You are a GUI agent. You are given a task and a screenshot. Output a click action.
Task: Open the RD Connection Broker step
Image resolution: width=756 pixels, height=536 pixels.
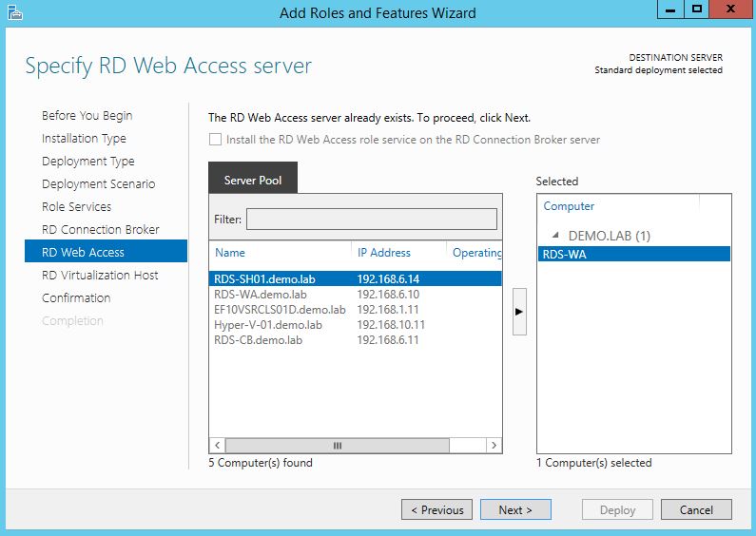click(x=100, y=229)
